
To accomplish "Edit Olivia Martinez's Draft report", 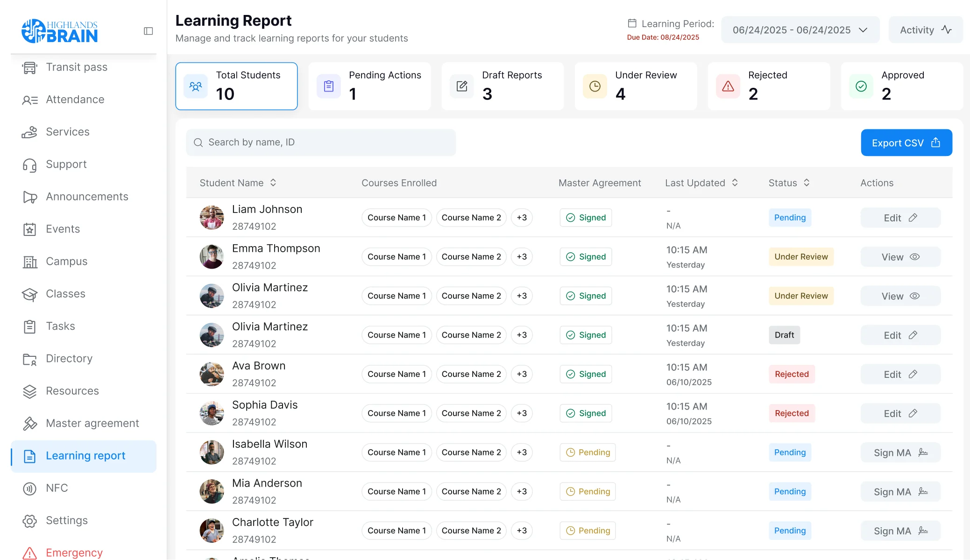I will pos(900,335).
